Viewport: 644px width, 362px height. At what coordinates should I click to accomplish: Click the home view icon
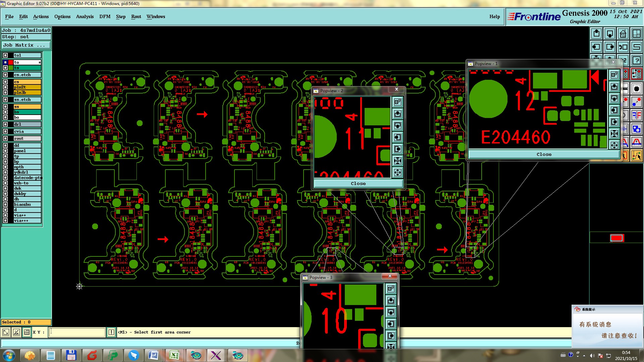623,34
